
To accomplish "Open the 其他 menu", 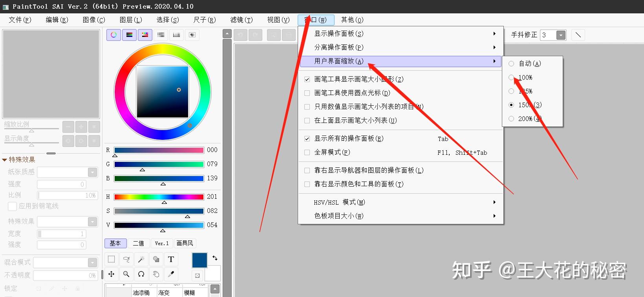I will click(x=352, y=20).
